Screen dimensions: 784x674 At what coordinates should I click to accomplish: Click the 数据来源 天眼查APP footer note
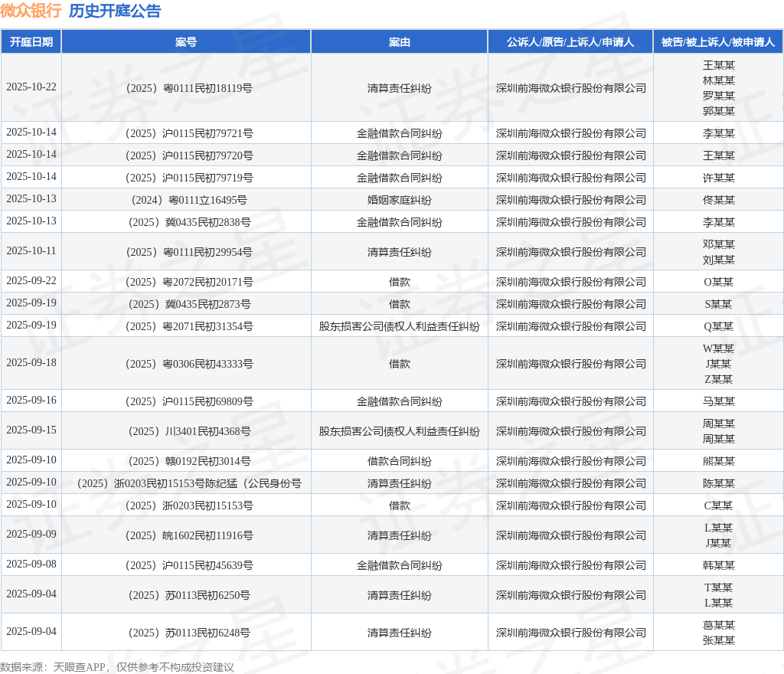[117, 667]
